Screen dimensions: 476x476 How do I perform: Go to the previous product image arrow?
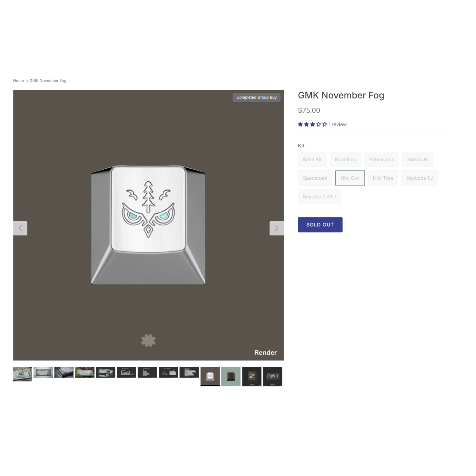click(20, 228)
